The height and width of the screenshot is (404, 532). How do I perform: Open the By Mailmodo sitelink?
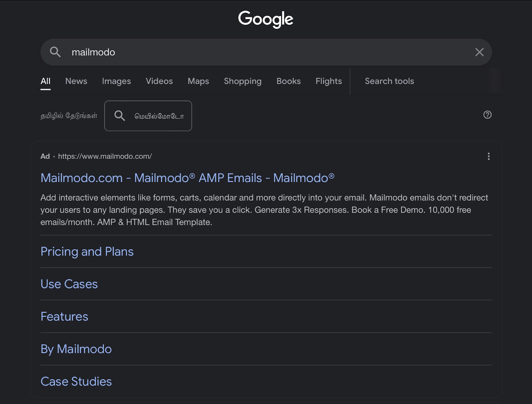[76, 349]
